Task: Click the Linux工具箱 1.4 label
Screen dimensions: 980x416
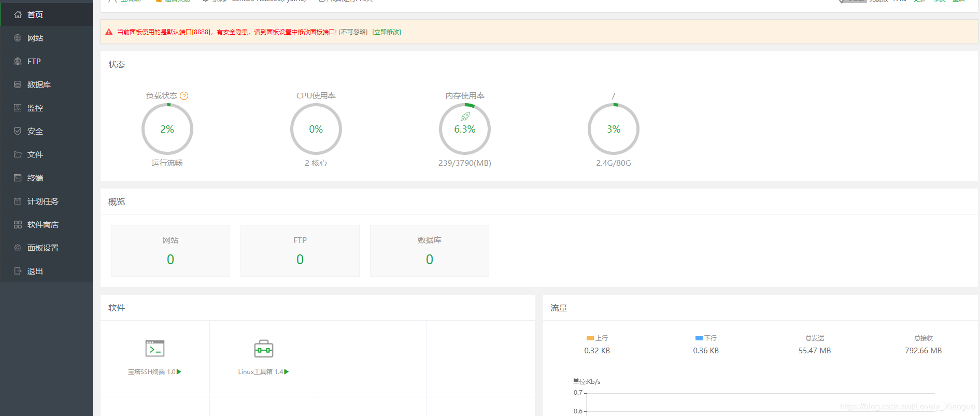Action: (x=261, y=372)
